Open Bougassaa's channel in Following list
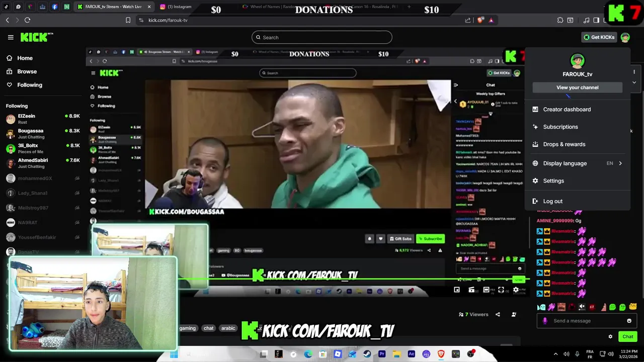Screen dimensions: 644x362 pos(43,134)
